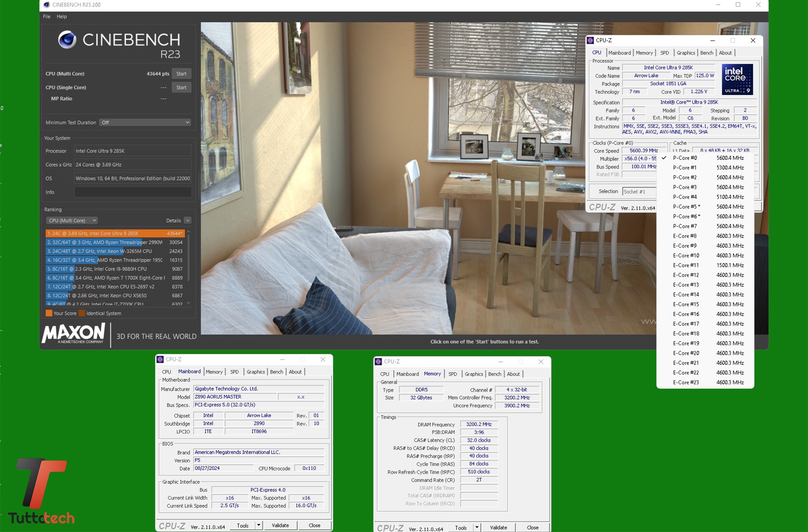Click the Intel Core Ultra 9 logo
Screen dimensions: 808x532
point(737,79)
